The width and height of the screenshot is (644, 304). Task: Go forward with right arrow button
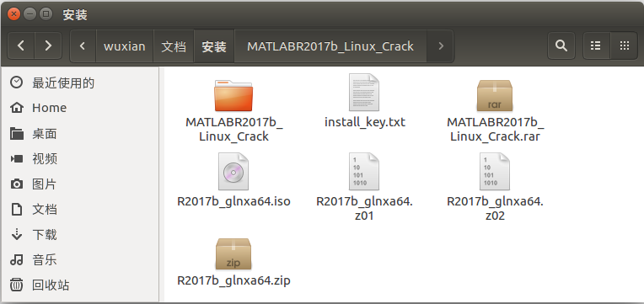tap(48, 45)
